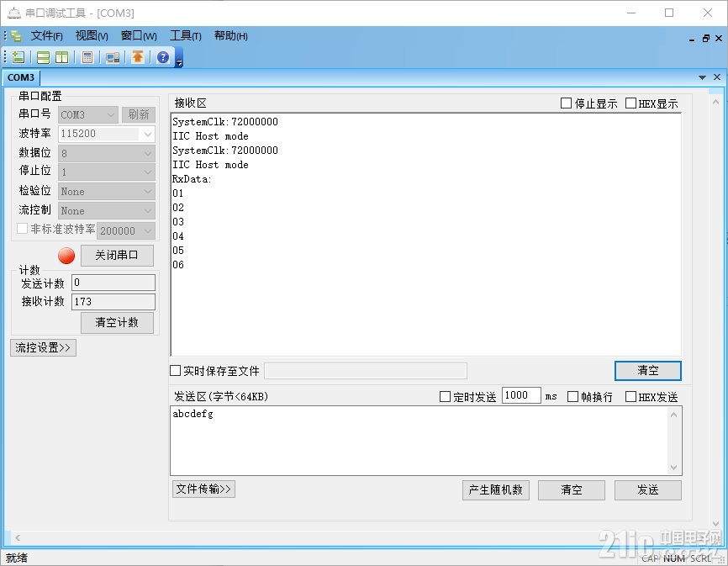Click the first SystemClk:72000000 line
Image resolution: width=728 pixels, height=566 pixels.
tap(225, 122)
